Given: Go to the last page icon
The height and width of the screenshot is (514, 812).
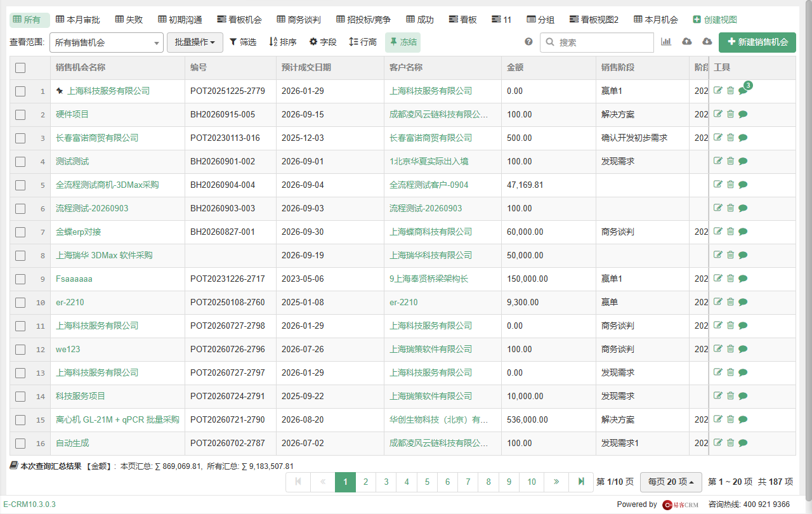Looking at the screenshot, I should (x=581, y=482).
